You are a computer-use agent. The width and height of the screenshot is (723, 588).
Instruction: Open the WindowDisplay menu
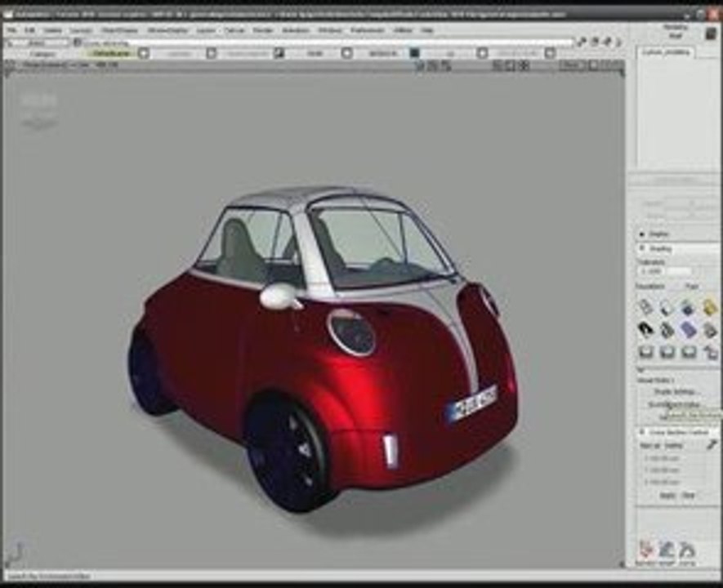(167, 30)
